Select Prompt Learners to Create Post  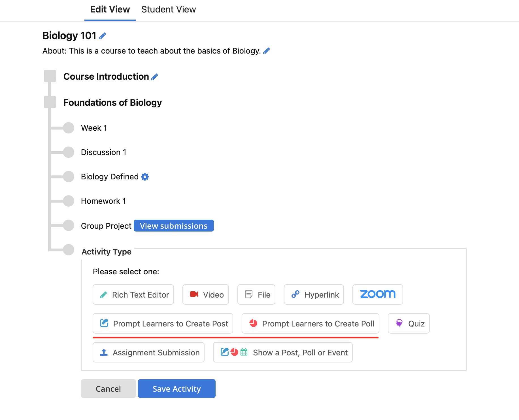click(163, 323)
